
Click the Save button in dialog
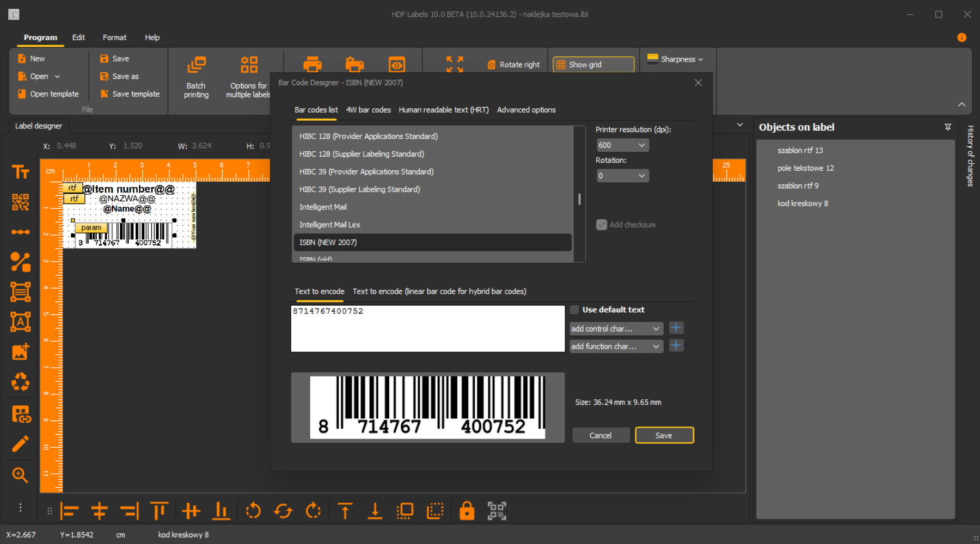point(664,435)
